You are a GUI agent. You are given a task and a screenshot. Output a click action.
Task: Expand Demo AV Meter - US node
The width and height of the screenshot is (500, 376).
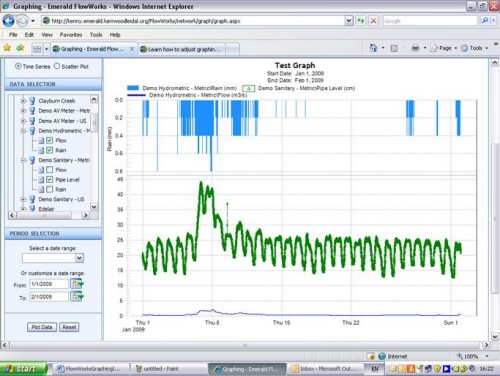click(x=23, y=121)
